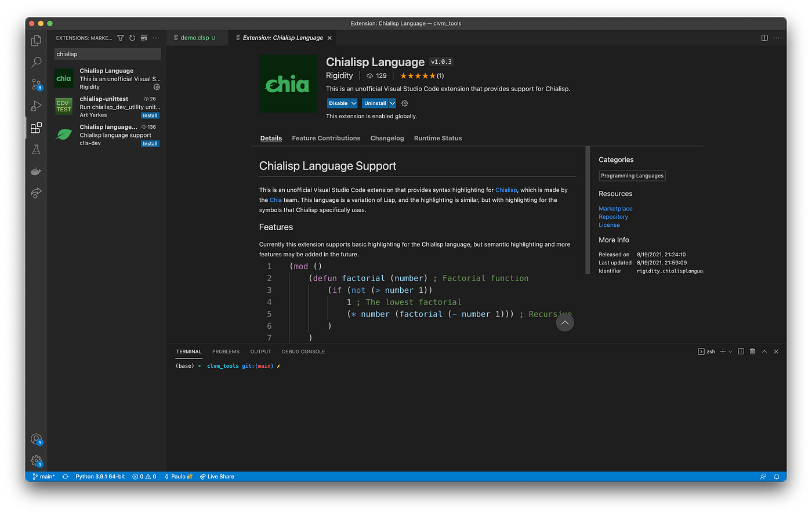
Task: Open the Disable dropdown arrow
Action: pyautogui.click(x=354, y=103)
